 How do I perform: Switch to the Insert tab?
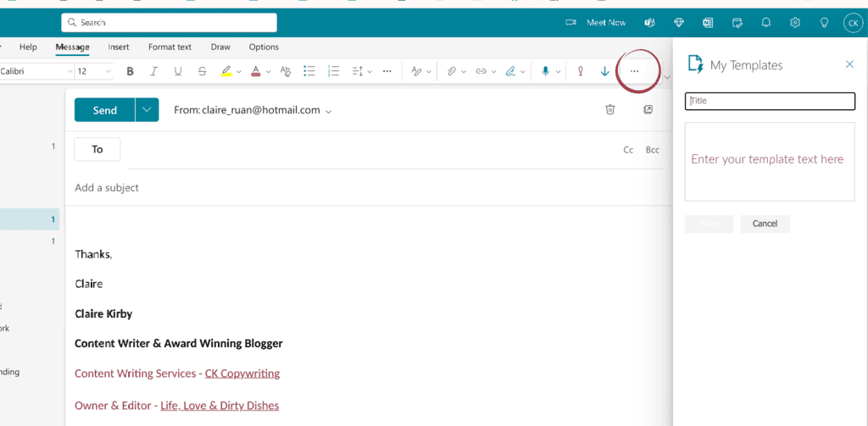click(119, 47)
